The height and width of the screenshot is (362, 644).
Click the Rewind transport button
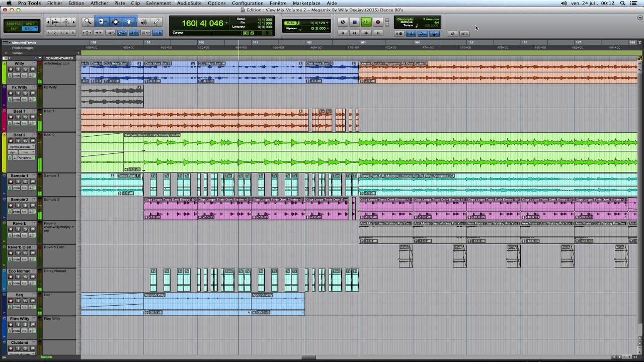(x=354, y=33)
